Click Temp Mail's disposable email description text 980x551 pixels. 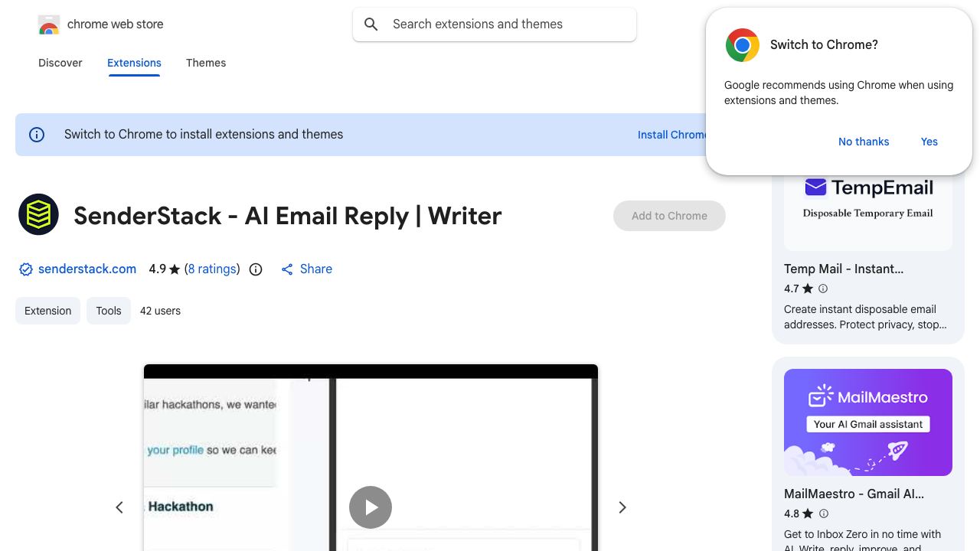coord(865,317)
